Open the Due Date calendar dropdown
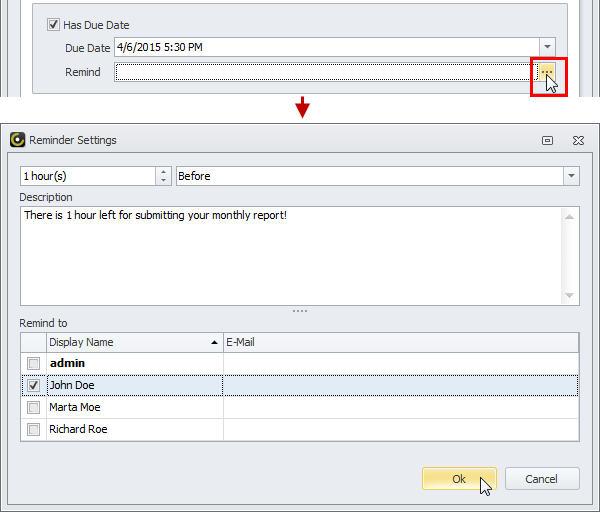Image resolution: width=600 pixels, height=512 pixels. [547, 47]
